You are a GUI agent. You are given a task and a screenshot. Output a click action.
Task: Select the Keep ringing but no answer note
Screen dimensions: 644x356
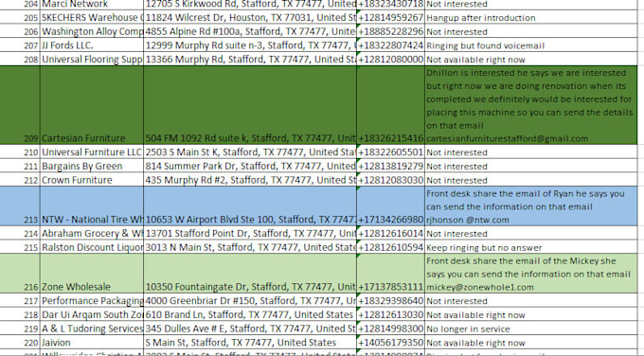coord(531,247)
